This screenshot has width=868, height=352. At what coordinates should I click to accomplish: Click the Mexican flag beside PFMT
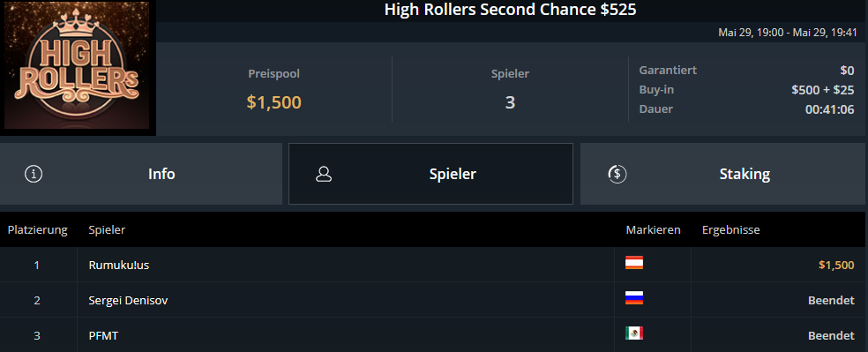coord(634,333)
